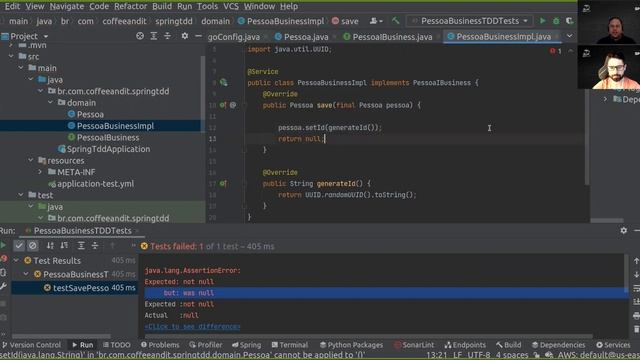The height and width of the screenshot is (360, 640).
Task: Click horizontal scrollbar under test tree
Action: 61,336
